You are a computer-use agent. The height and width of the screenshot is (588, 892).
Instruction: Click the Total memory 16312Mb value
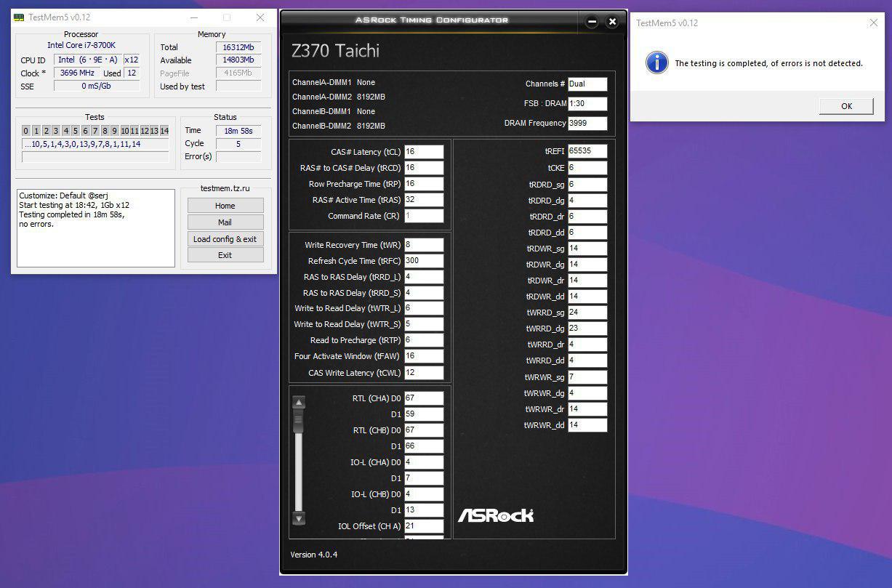click(x=237, y=47)
